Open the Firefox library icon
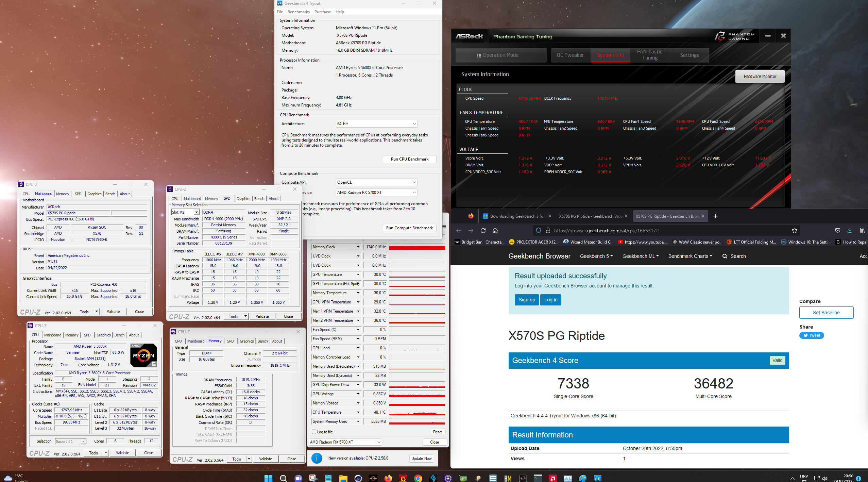This screenshot has width=868, height=482. [862, 231]
